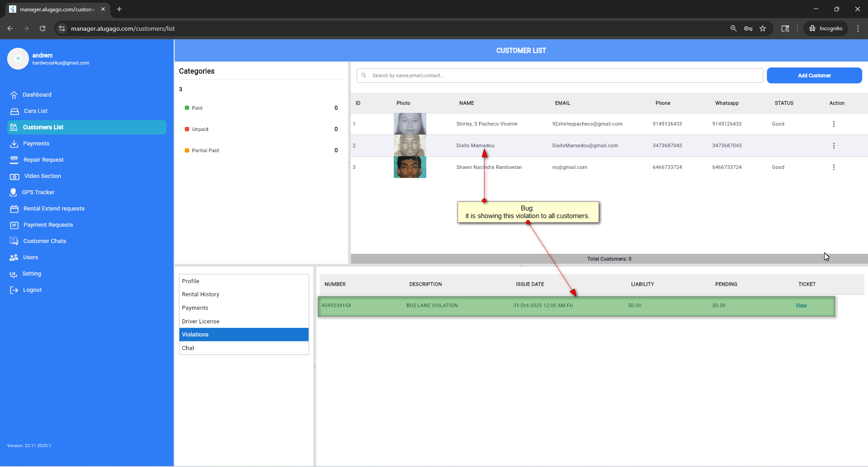The image size is (868, 467).
Task: Click the GPS Tracker pin icon
Action: point(13,192)
